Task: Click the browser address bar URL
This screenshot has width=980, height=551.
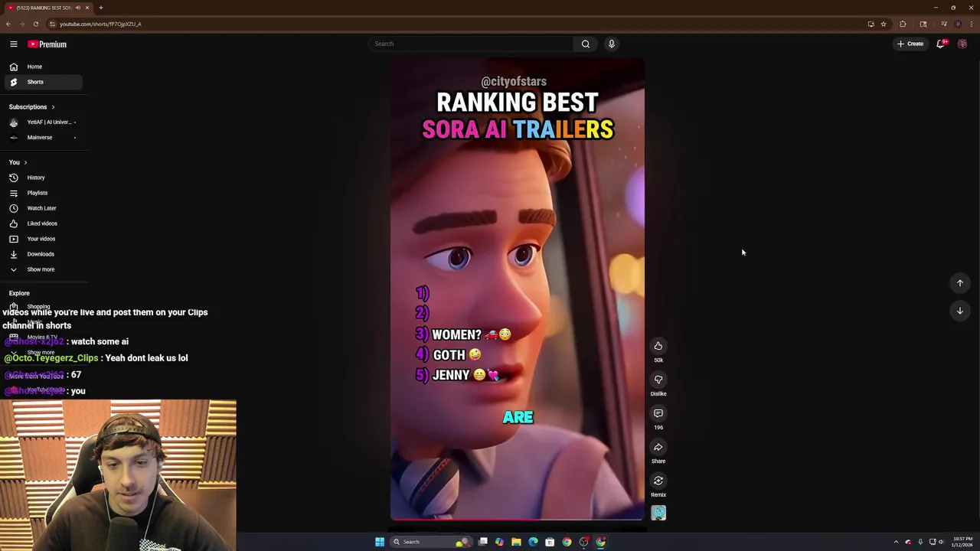Action: (100, 24)
